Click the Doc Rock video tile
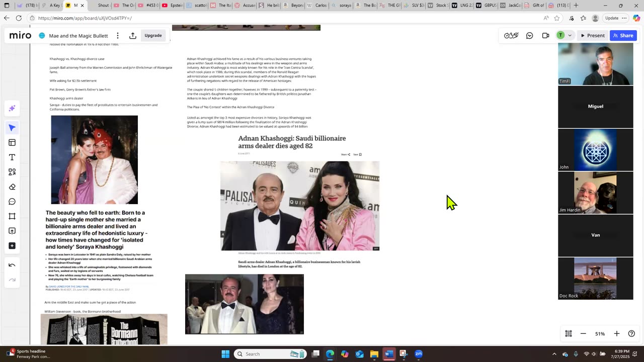Viewport: 644px width, 362px height. click(x=596, y=279)
